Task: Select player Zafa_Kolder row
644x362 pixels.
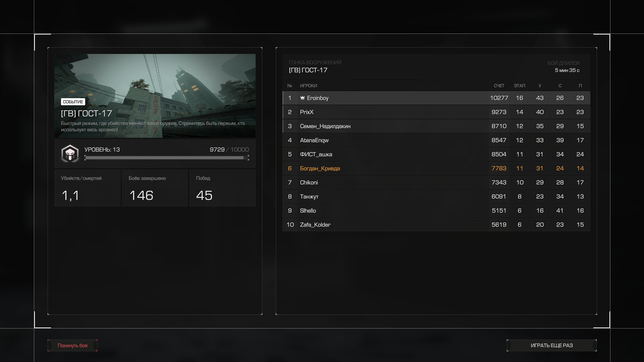Action: pyautogui.click(x=436, y=225)
